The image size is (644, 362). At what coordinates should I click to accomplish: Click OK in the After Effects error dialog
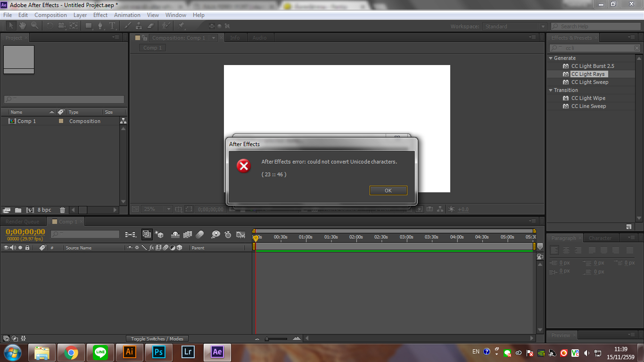coord(388,190)
